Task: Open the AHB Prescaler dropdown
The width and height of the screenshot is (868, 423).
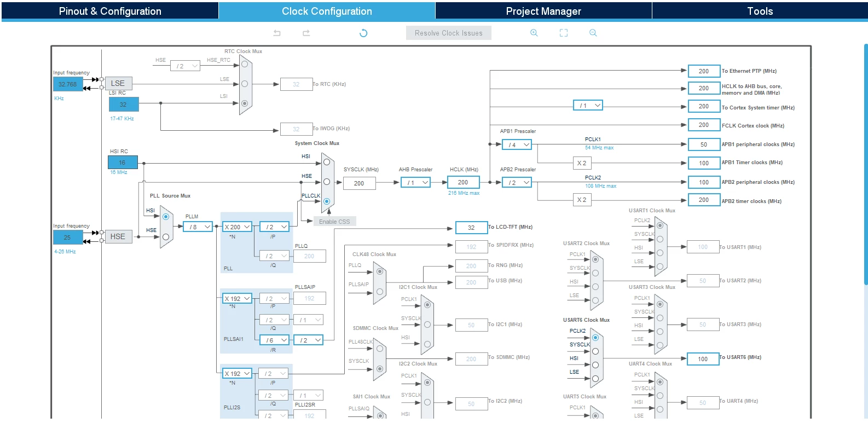Action: pos(416,182)
